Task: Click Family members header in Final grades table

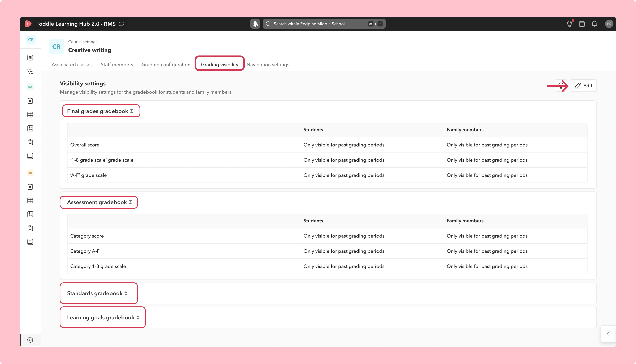Action: pos(465,130)
